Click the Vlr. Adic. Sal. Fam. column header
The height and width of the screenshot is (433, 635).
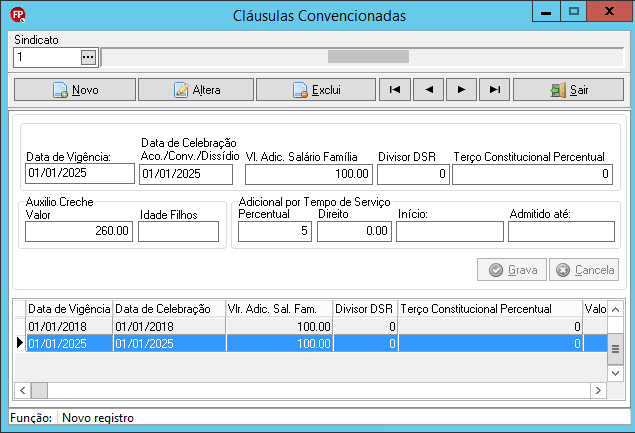pos(279,309)
